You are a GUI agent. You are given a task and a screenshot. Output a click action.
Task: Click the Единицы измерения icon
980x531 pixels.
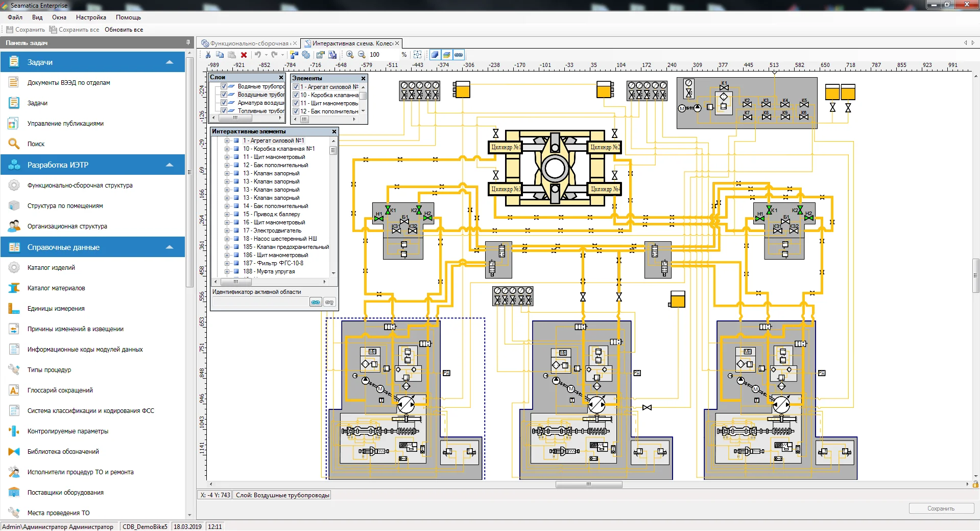point(14,308)
